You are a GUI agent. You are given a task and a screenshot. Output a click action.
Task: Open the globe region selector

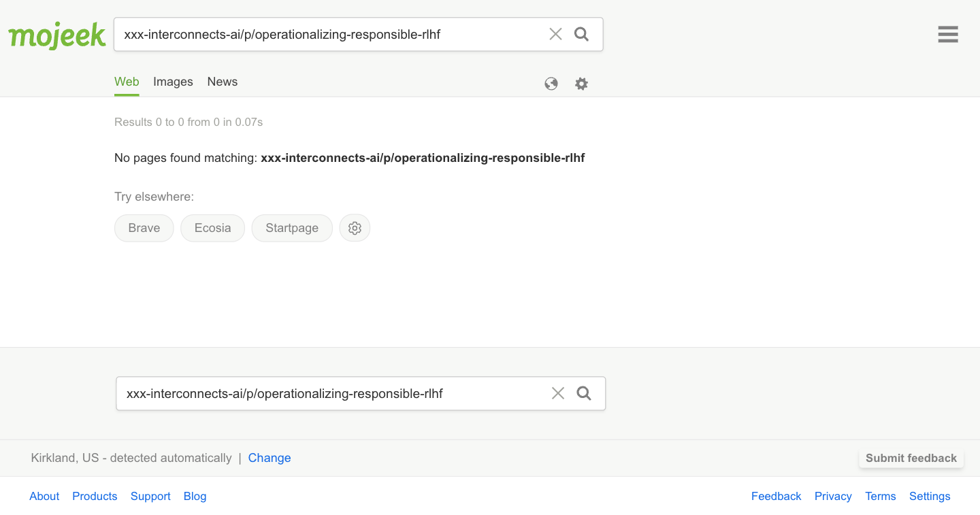551,84
